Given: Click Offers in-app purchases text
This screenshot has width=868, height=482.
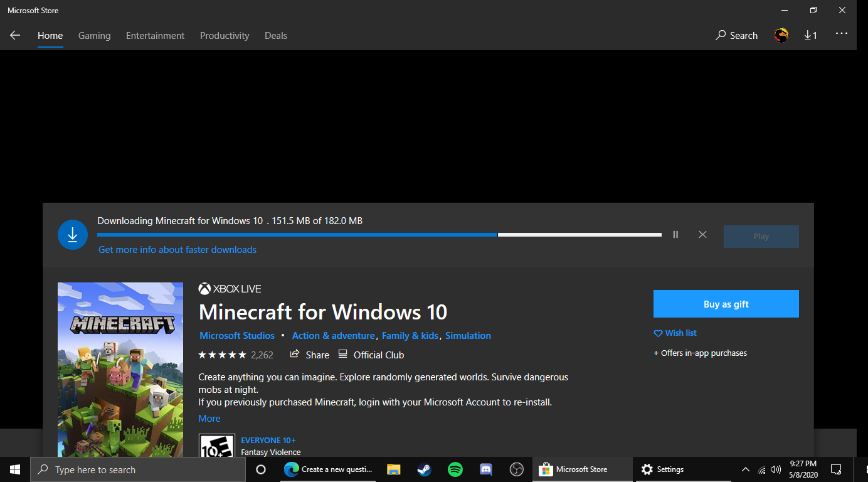Looking at the screenshot, I should click(701, 353).
